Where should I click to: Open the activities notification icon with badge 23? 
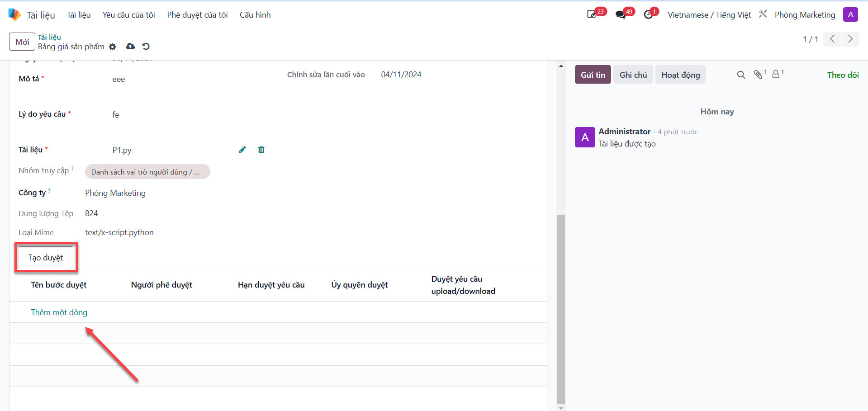point(592,14)
